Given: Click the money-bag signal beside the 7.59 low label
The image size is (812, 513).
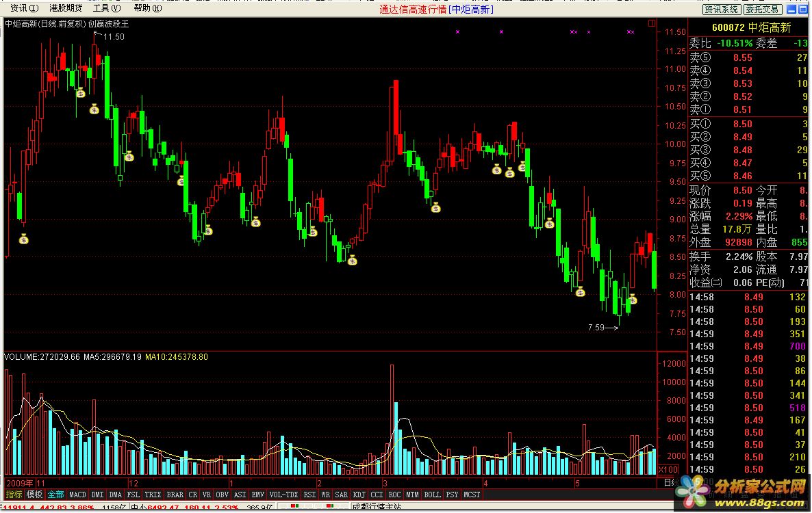Looking at the screenshot, I should coord(633,299).
